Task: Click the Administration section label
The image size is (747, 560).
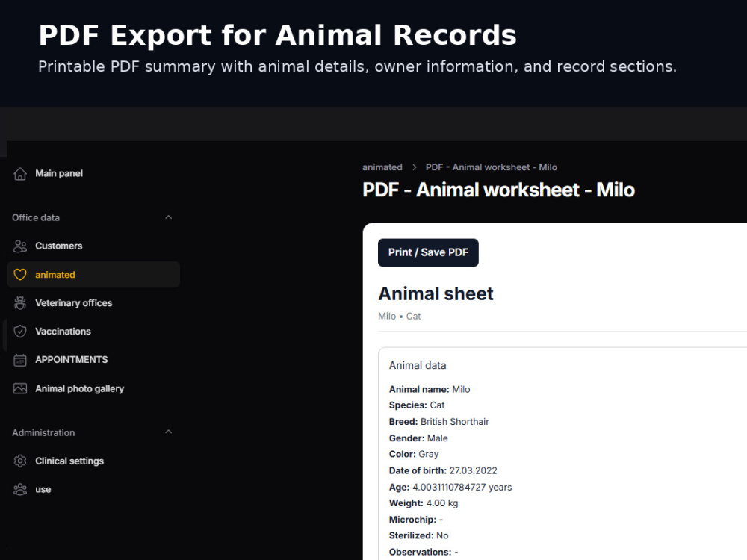Action: [x=43, y=432]
